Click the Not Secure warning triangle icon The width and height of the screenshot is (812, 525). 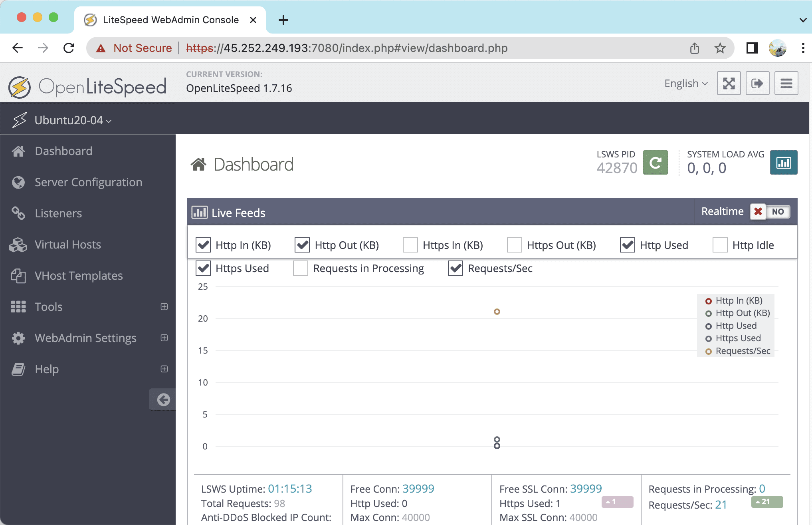pos(101,48)
